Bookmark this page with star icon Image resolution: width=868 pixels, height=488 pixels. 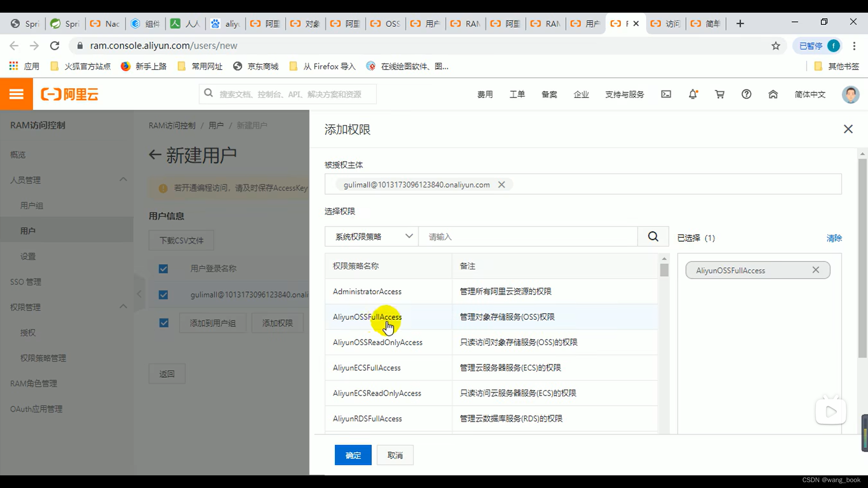(776, 46)
